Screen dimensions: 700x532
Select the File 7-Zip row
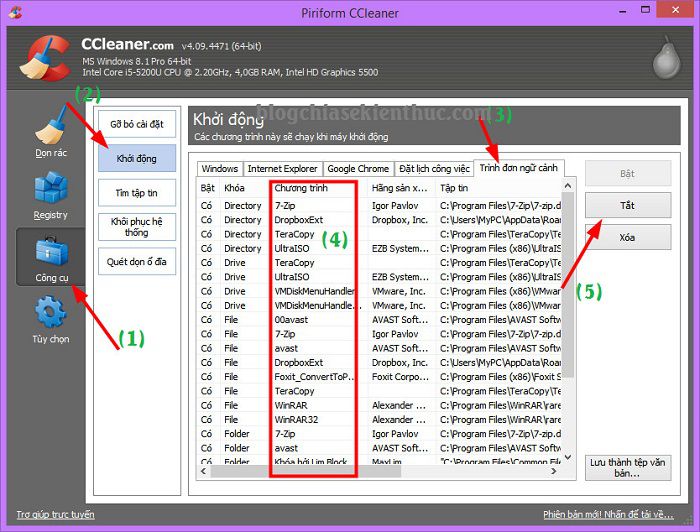tap(379, 334)
